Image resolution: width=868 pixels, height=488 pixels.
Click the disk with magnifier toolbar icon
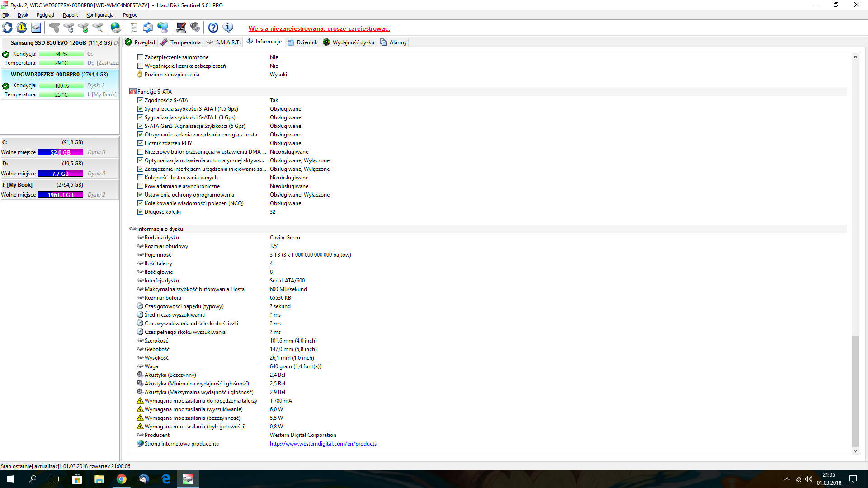pos(98,28)
